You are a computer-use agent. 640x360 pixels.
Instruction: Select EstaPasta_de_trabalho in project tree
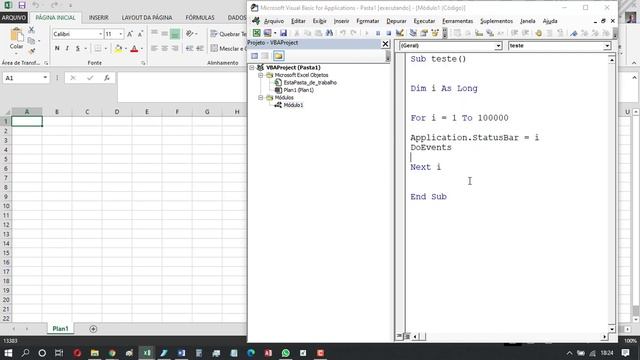click(x=310, y=82)
